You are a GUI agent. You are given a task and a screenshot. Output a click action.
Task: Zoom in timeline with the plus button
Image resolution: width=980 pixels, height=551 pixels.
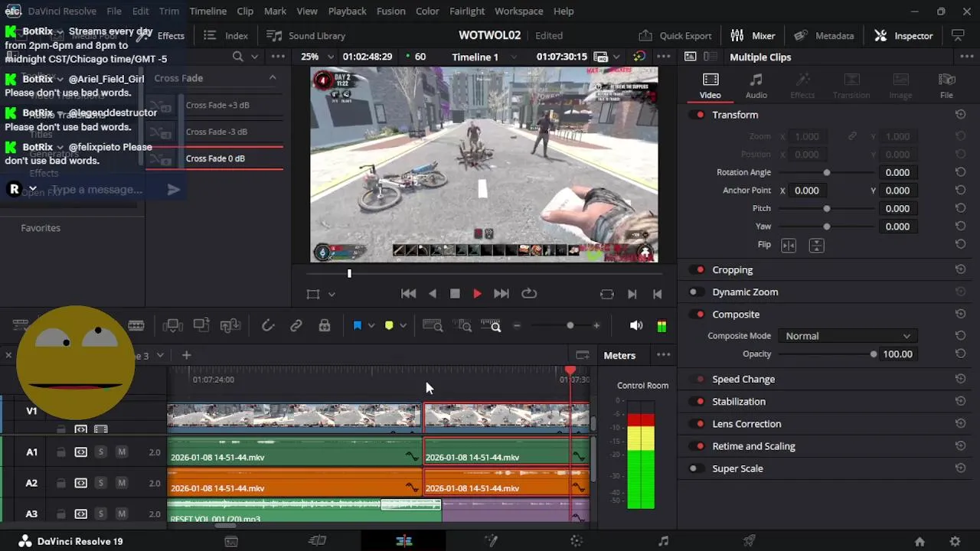[596, 326]
